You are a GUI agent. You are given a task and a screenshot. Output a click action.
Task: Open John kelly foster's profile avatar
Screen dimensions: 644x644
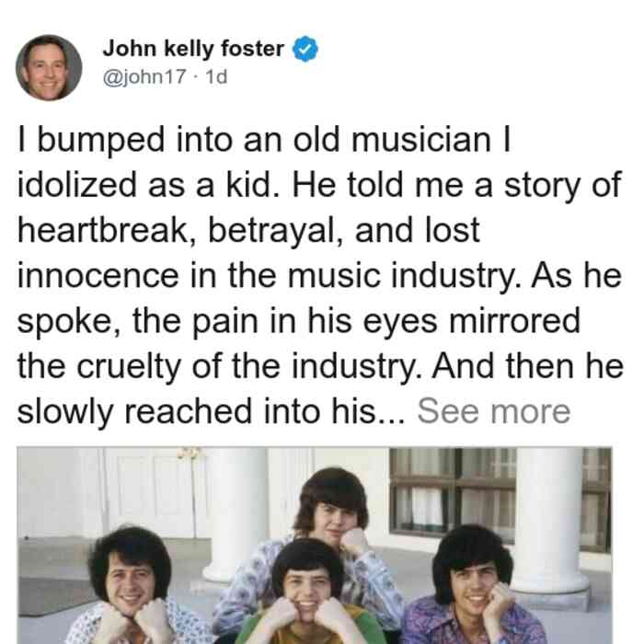(49, 68)
